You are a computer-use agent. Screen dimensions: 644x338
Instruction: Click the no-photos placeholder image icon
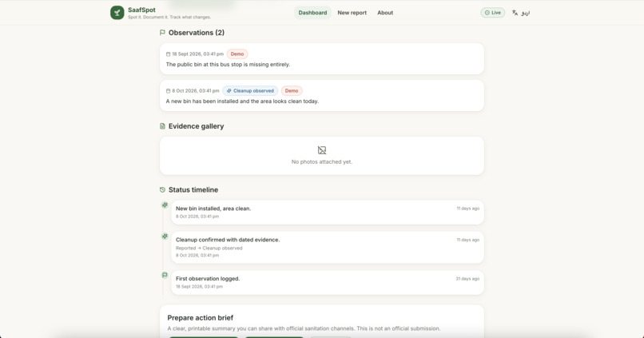321,150
